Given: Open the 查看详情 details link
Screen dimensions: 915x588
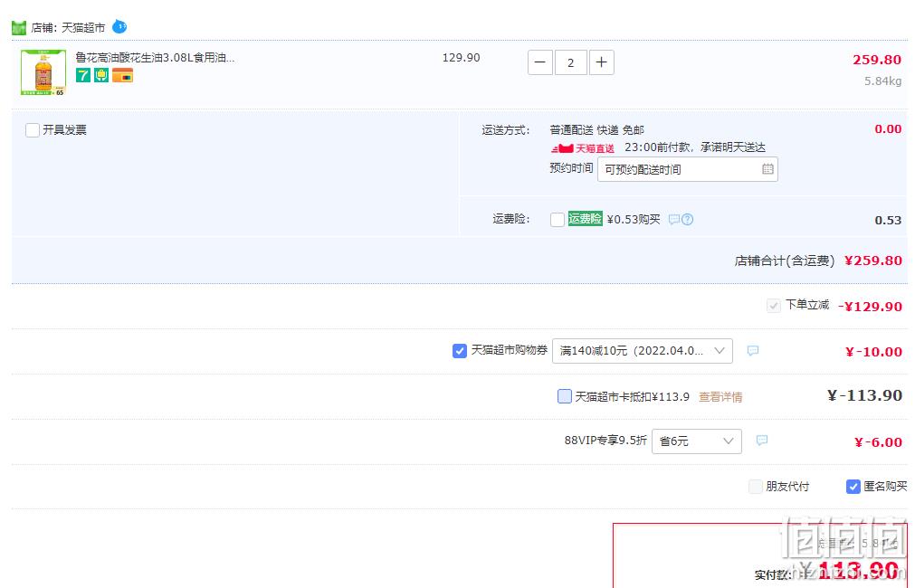Looking at the screenshot, I should click(720, 397).
